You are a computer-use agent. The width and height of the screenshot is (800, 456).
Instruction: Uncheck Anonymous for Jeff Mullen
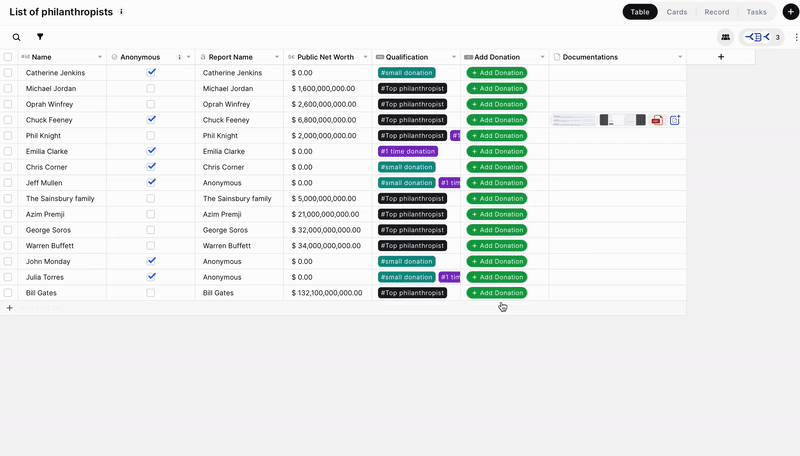(151, 182)
